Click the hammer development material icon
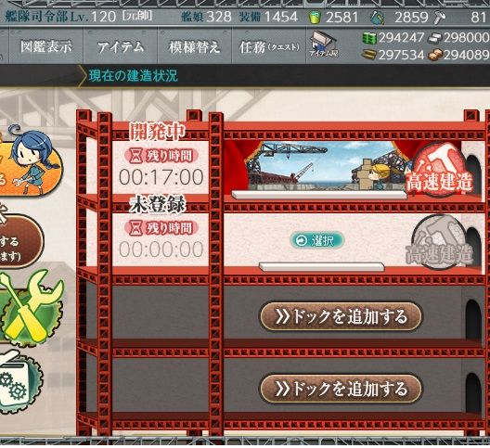 [x=440, y=18]
